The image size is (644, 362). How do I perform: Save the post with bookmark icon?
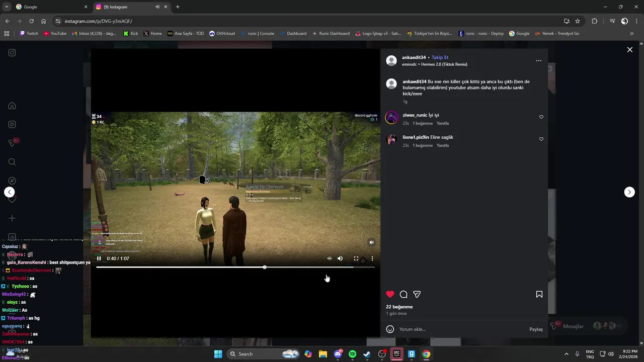pyautogui.click(x=539, y=294)
